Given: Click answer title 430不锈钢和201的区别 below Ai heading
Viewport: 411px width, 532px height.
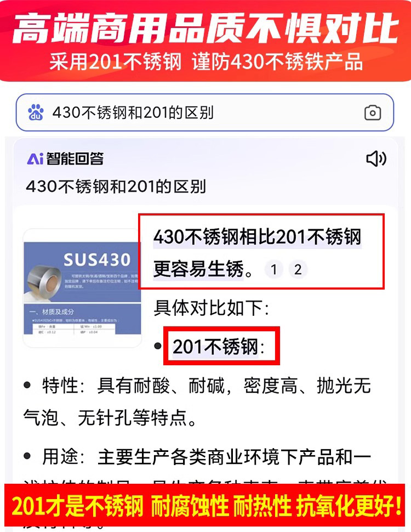Looking at the screenshot, I should click(x=116, y=186).
